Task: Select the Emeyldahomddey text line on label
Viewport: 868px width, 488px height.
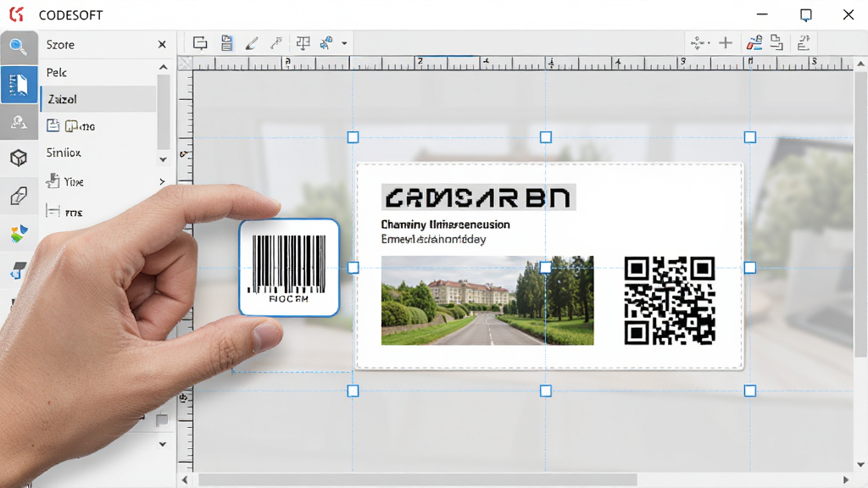Action: pyautogui.click(x=433, y=240)
